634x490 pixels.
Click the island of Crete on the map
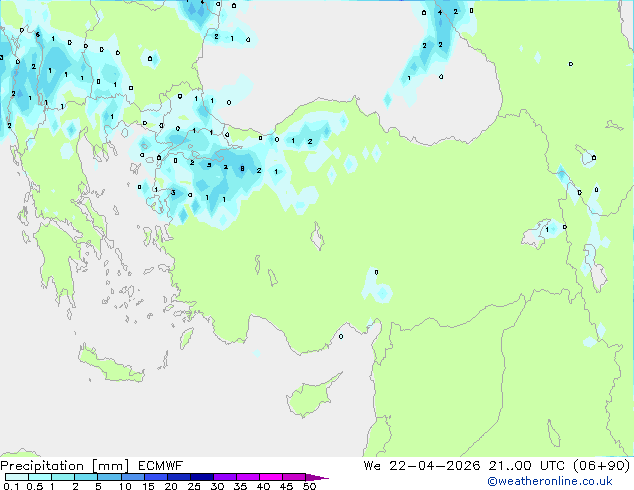click(111, 365)
